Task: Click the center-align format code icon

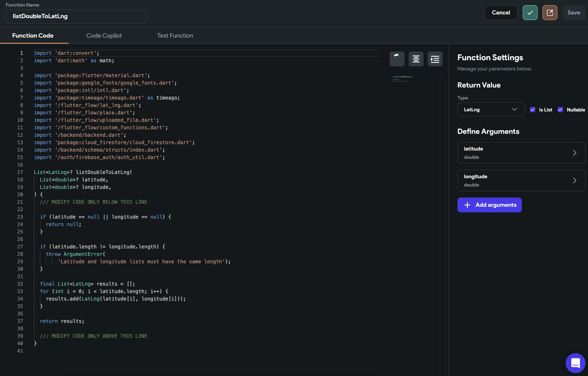Action: pos(416,59)
